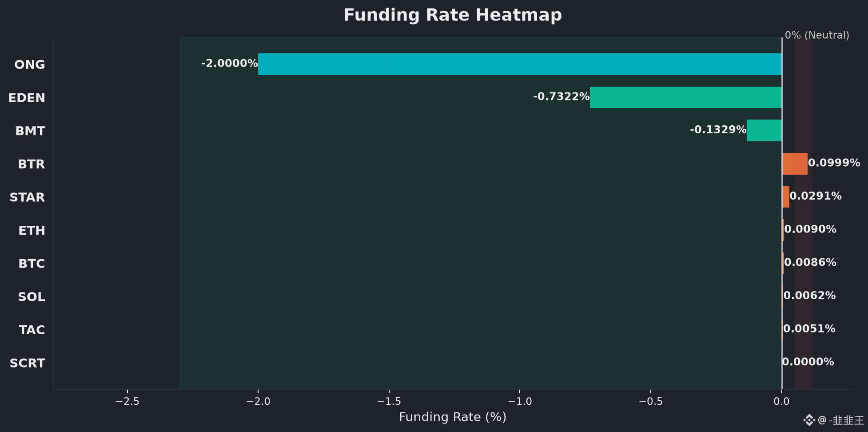Click the BTR row label
The width and height of the screenshot is (868, 432).
[32, 164]
